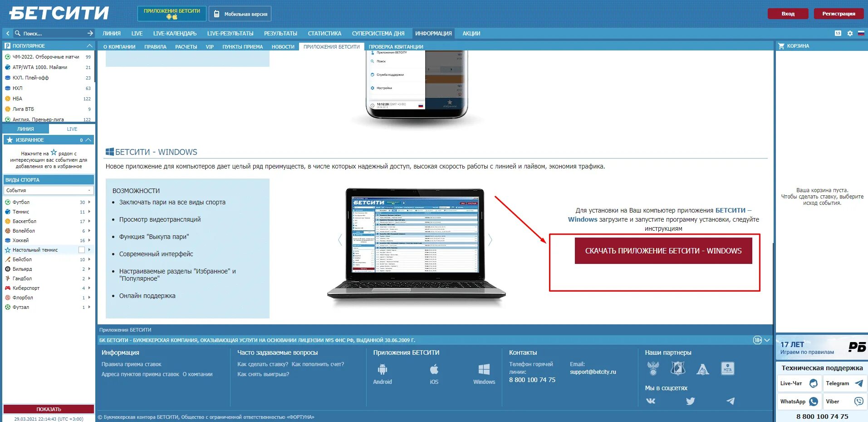Start Live-Чат support
The height and width of the screenshot is (422, 868).
[799, 383]
